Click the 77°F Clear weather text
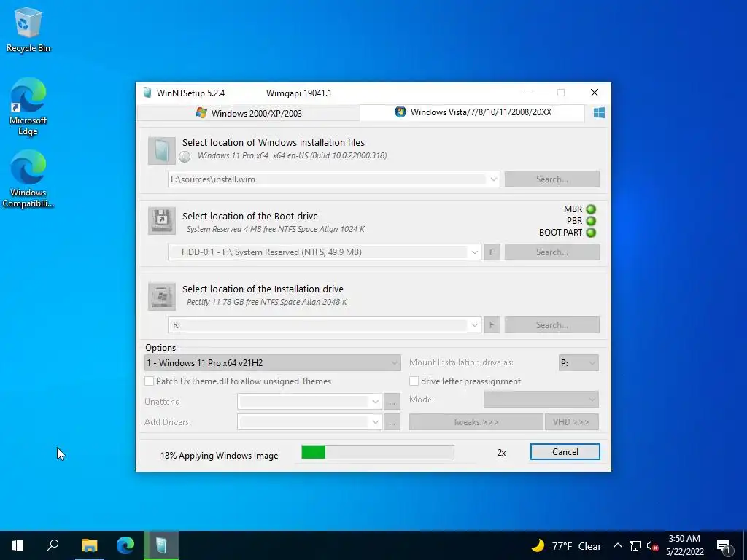 click(576, 546)
